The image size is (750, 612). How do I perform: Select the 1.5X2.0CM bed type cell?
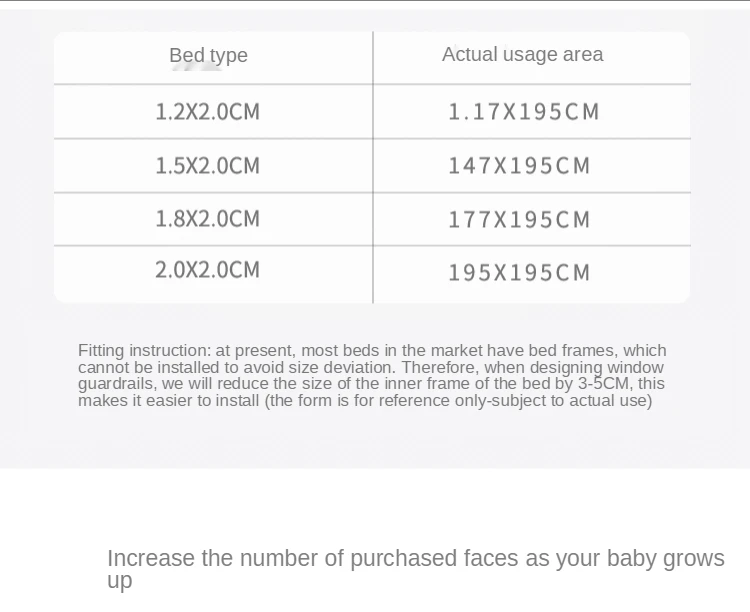pos(207,166)
